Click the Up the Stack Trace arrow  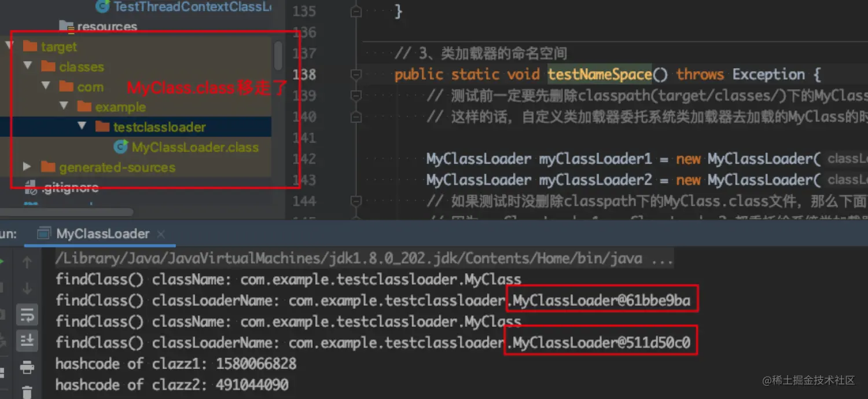click(x=27, y=263)
